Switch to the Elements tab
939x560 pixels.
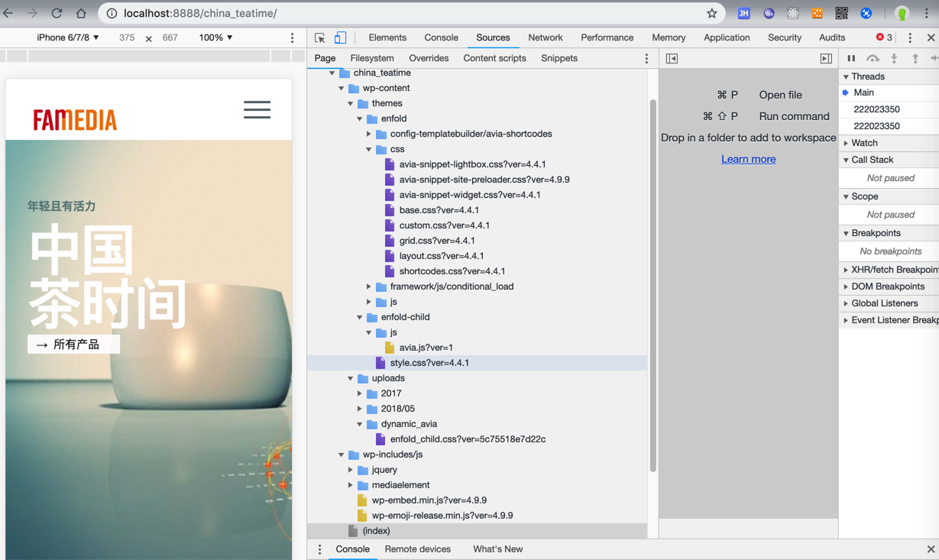coord(387,37)
